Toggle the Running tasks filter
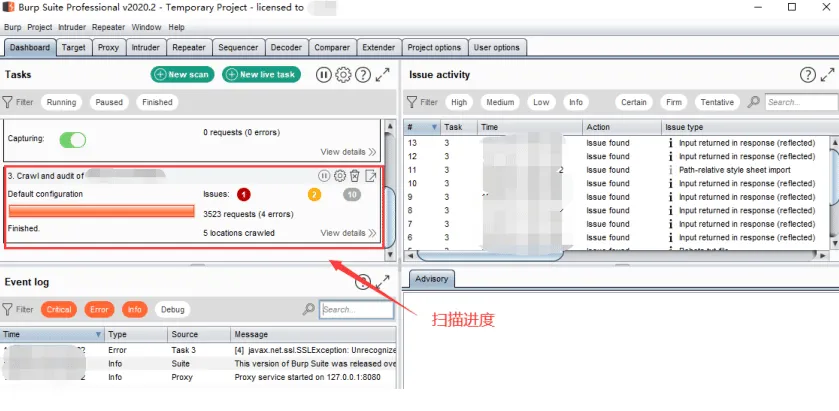This screenshot has width=839, height=411. point(61,102)
